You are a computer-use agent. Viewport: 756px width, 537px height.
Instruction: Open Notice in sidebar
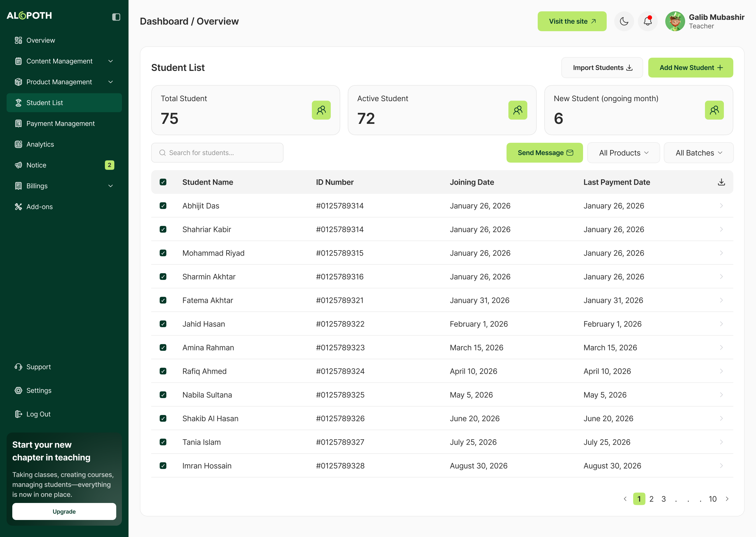[64, 165]
